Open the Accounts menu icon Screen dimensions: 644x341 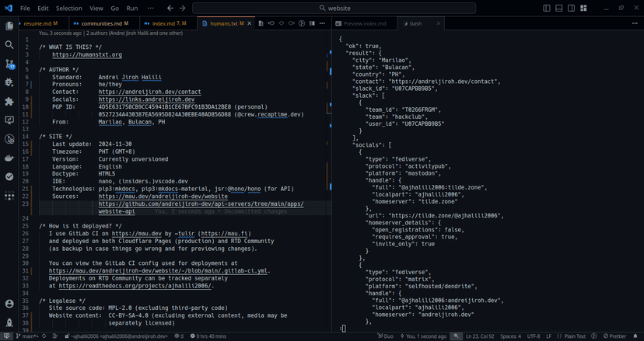(9, 304)
